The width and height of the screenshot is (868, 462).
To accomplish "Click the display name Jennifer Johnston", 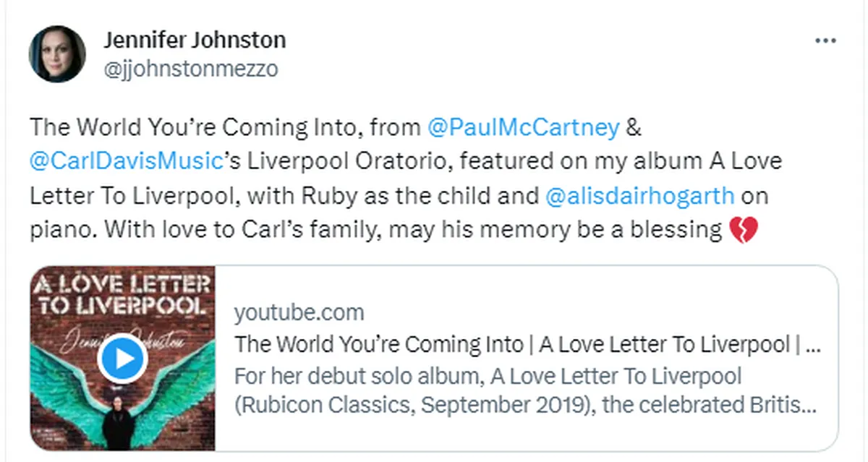I will (x=195, y=40).
